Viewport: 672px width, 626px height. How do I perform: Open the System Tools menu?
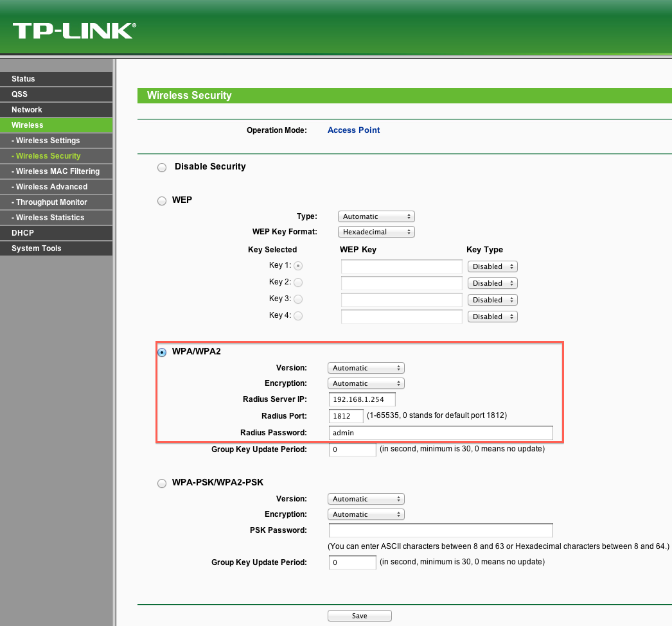coord(56,248)
